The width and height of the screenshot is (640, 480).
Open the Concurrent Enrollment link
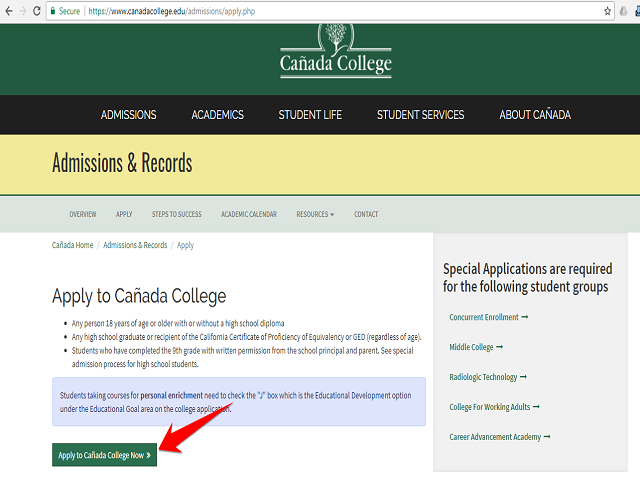(489, 317)
